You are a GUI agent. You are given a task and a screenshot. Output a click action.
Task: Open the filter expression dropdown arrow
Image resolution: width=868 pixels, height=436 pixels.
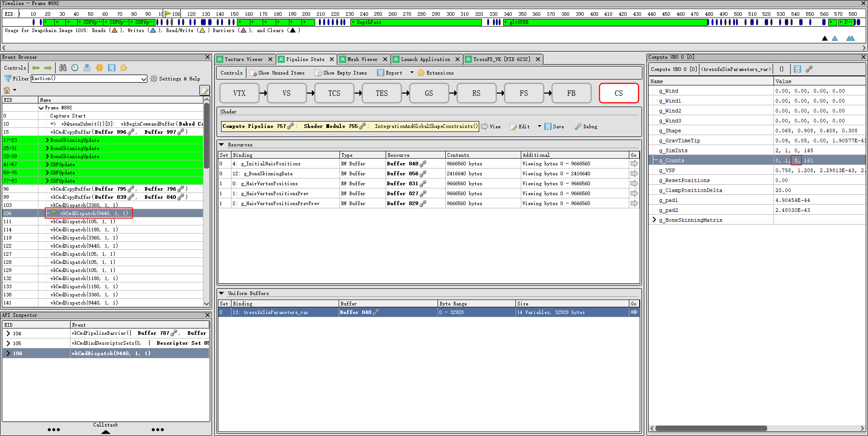[x=144, y=79]
